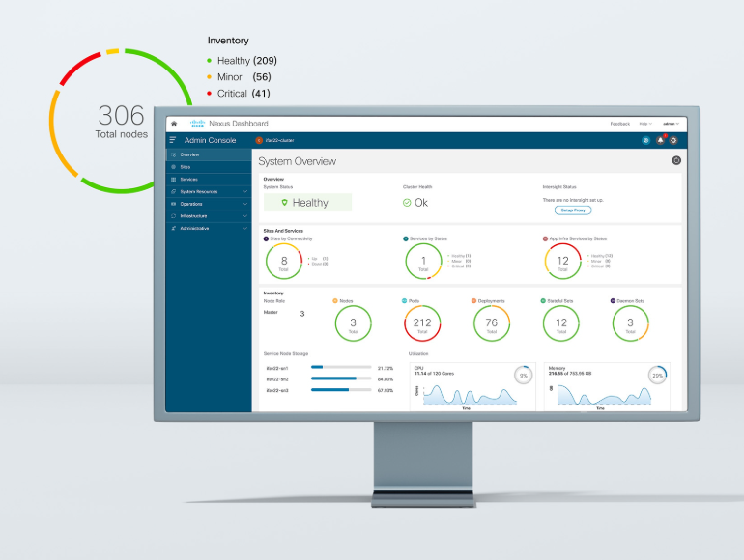Screen dimensions: 744x560
Task: Click the Sites globe sidebar icon
Action: point(173,167)
